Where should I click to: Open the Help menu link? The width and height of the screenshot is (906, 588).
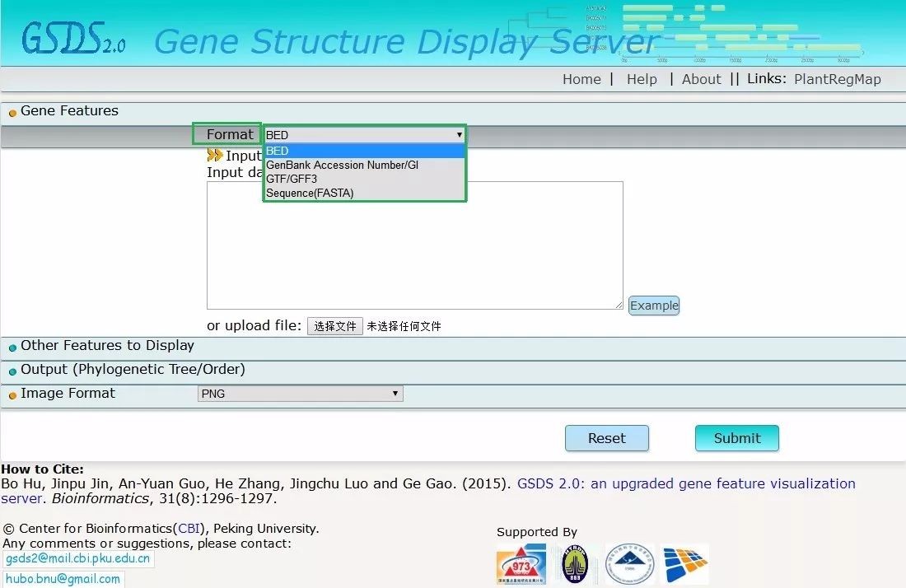(x=642, y=79)
